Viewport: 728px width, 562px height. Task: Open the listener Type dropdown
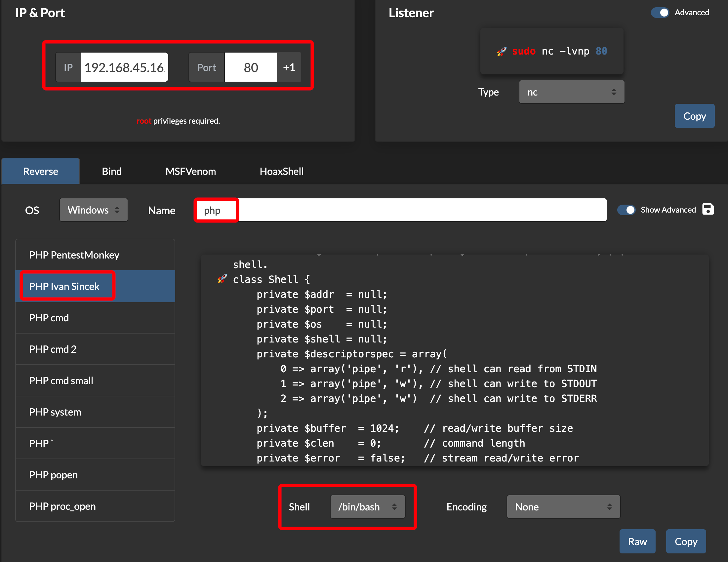tap(571, 92)
